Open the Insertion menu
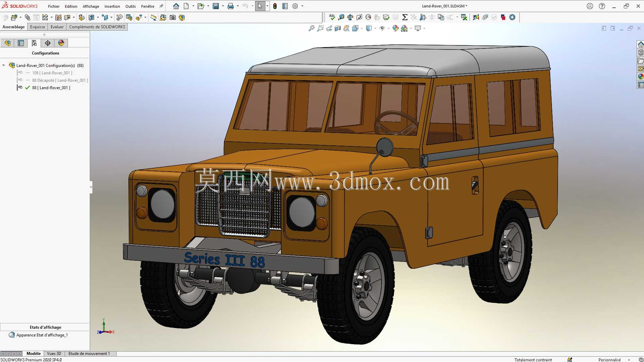 (112, 6)
